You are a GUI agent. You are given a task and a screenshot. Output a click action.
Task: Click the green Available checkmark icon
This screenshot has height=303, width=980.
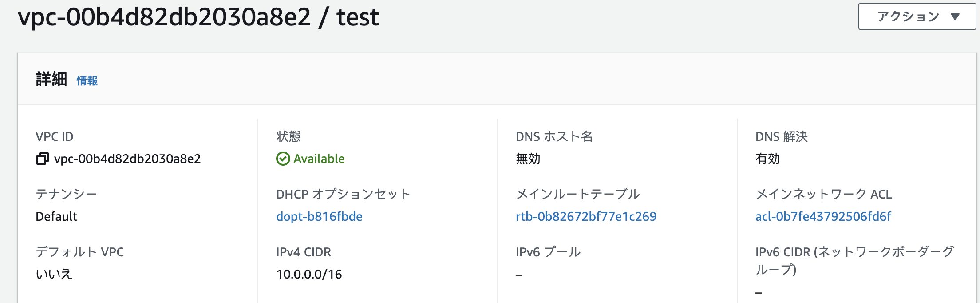[283, 159]
